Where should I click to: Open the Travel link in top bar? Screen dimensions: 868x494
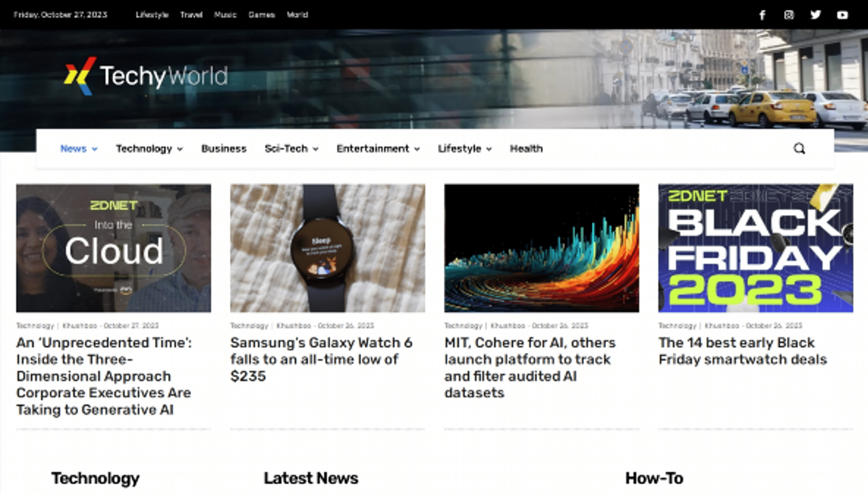point(191,15)
